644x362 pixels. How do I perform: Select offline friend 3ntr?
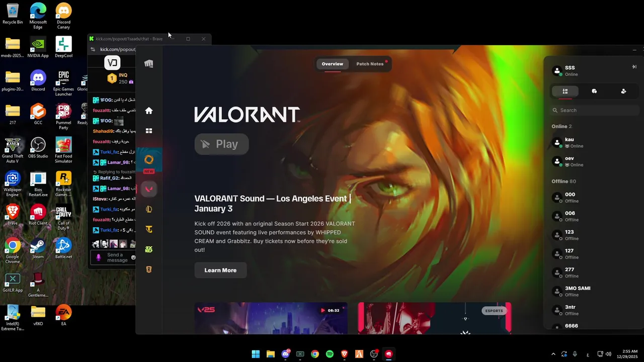pyautogui.click(x=594, y=310)
